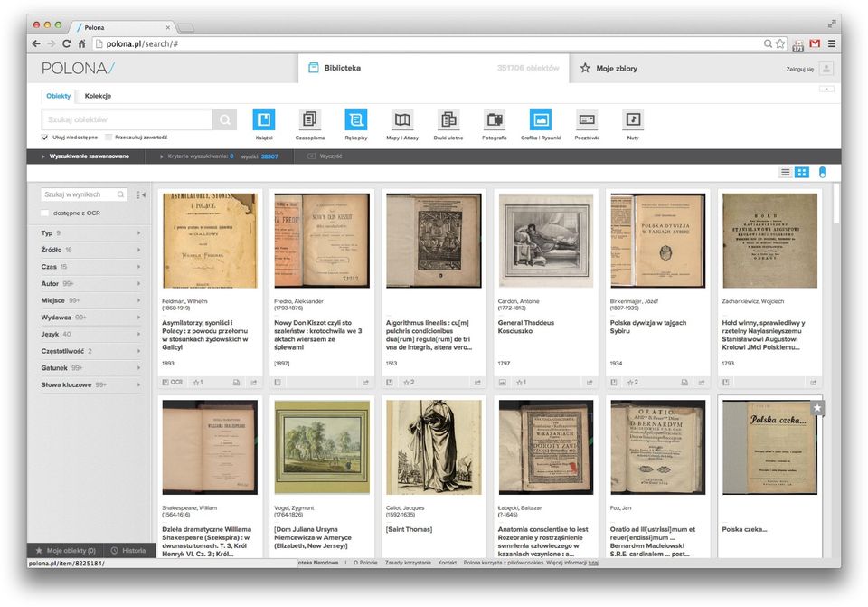Image resolution: width=868 pixels, height=607 pixels.
Task: Click the star on Polska czeka thumbnail
Action: coord(817,408)
